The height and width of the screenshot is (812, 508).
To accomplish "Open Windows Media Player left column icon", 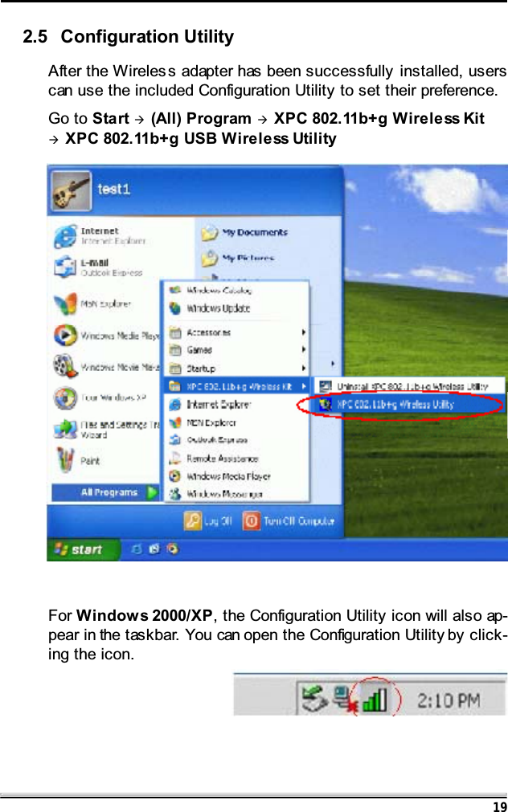I will 65,336.
